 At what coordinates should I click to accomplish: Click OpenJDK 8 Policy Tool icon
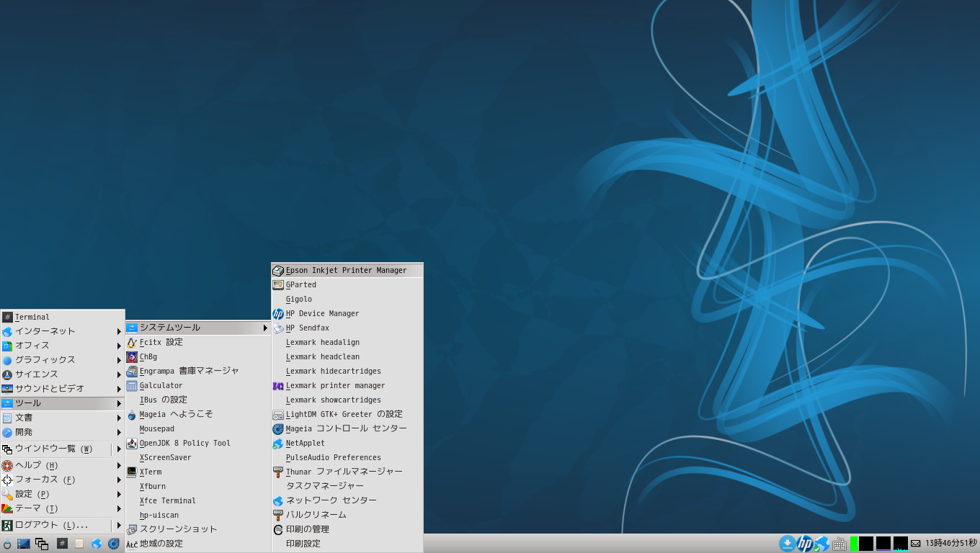tap(132, 443)
